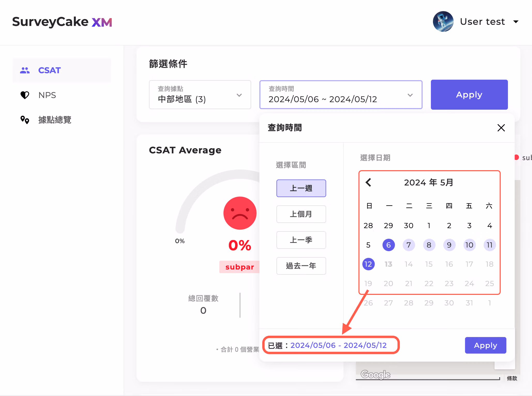Select May 7 in the calendar
This screenshot has height=396, width=532.
(409, 245)
